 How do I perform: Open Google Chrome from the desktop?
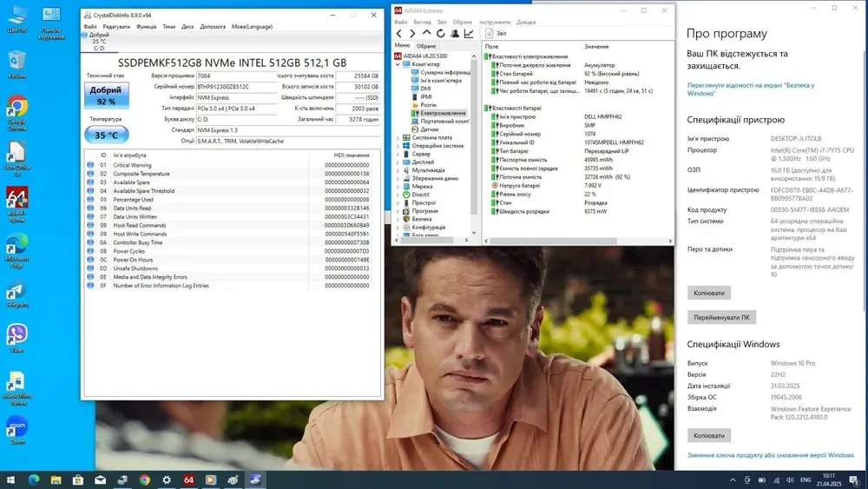pos(16,107)
